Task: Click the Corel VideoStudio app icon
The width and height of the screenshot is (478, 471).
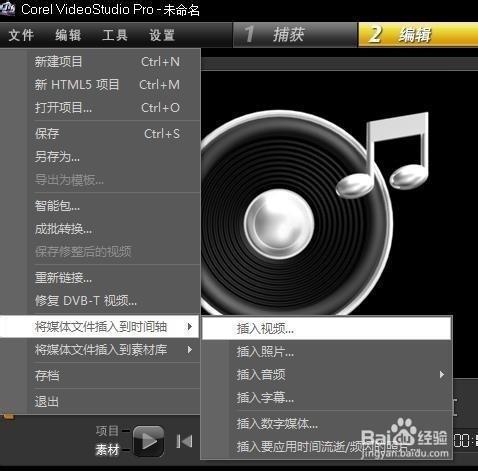Action: tap(7, 8)
